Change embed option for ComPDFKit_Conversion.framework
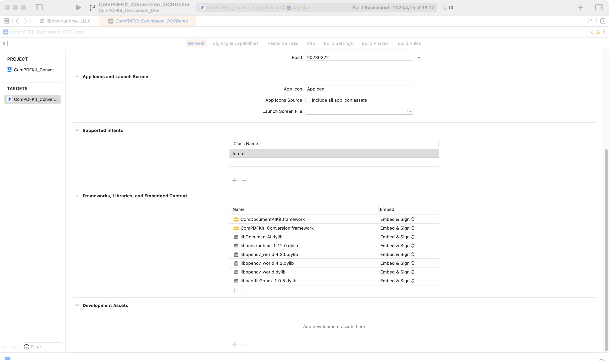Viewport: 609px width, 364px height. pos(397,228)
